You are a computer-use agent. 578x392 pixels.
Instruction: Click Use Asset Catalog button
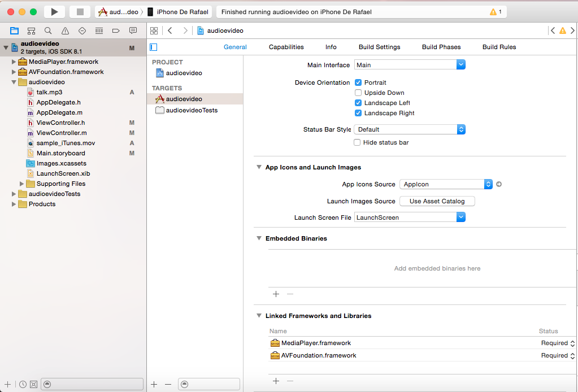[437, 201]
